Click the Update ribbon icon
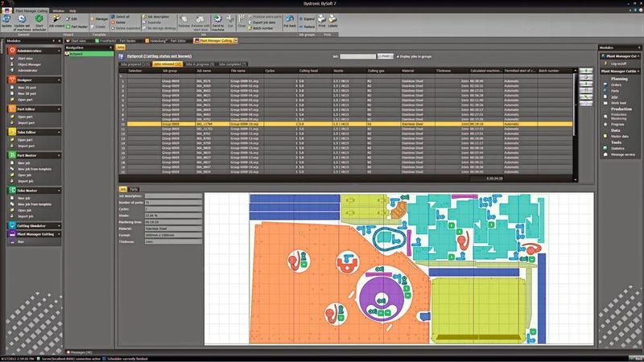644x362 pixels. tap(6, 22)
